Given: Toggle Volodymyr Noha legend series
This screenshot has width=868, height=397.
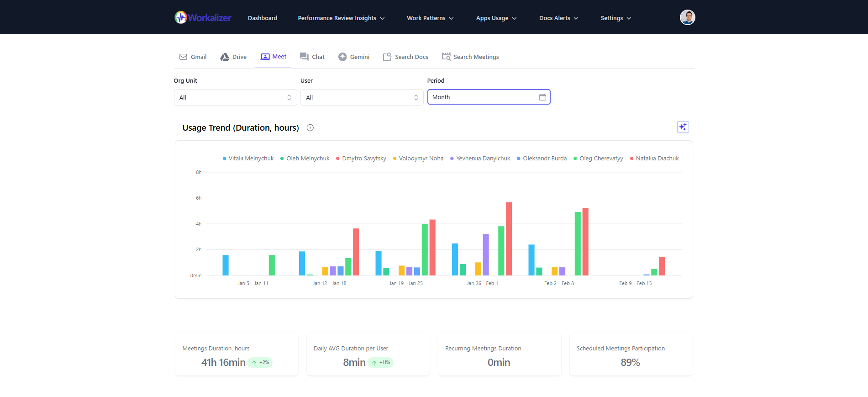Looking at the screenshot, I should (418, 159).
